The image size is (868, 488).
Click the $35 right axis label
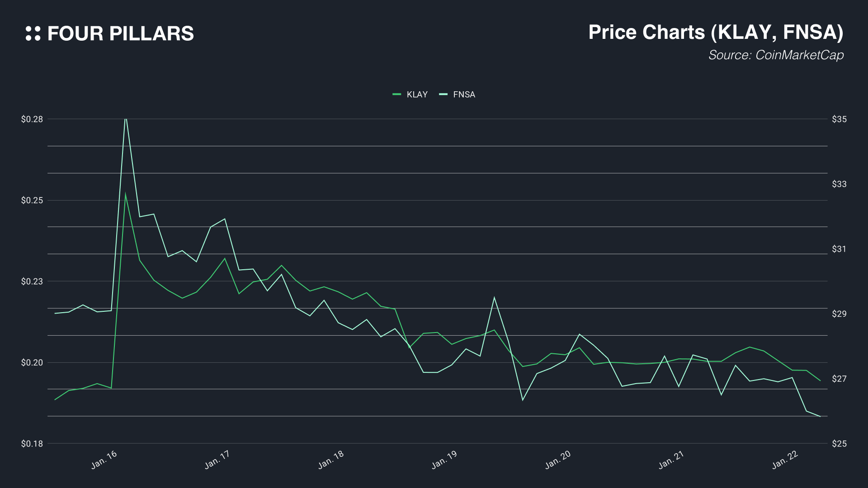[839, 119]
